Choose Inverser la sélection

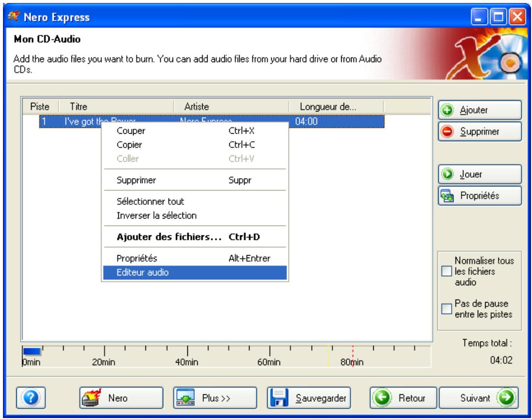pos(195,215)
